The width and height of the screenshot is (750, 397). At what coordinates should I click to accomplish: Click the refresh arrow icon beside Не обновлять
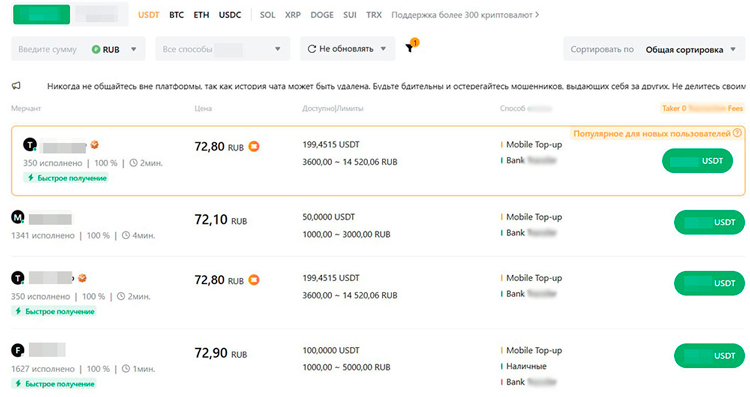pos(312,49)
